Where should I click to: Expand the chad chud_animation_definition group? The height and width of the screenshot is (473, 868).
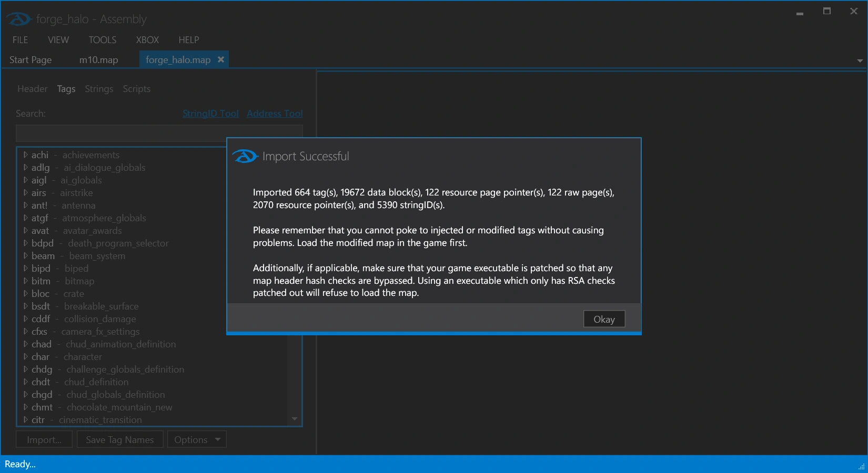click(x=25, y=344)
